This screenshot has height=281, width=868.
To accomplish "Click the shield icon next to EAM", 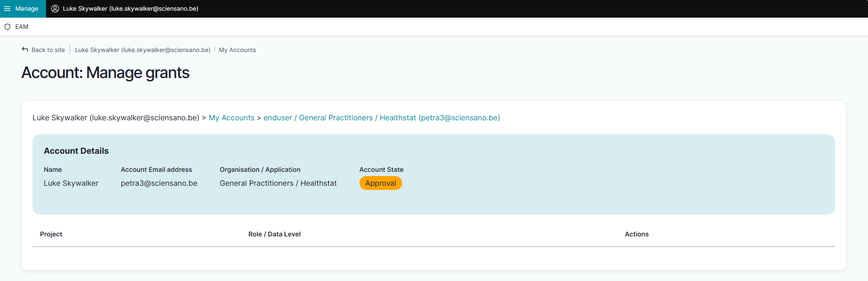I will pos(7,27).
